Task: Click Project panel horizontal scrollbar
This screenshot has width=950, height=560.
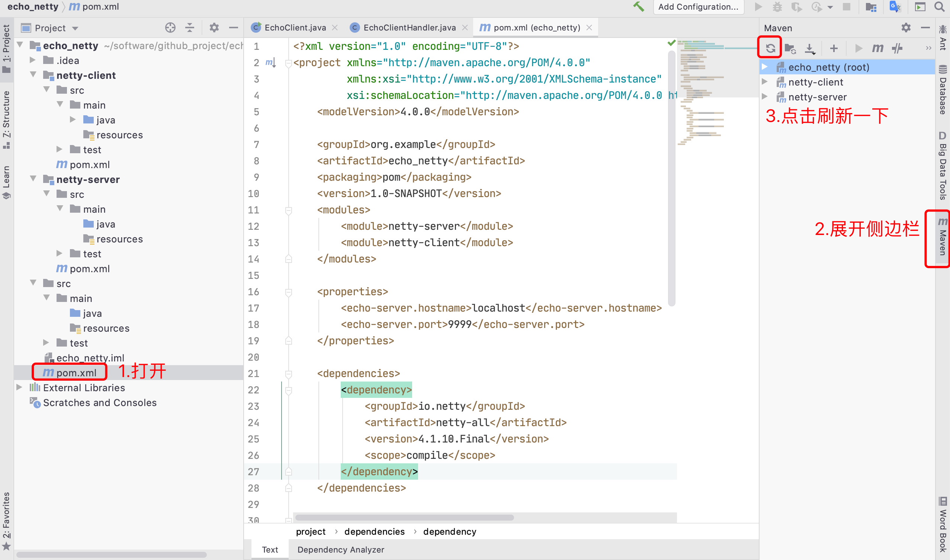Action: tap(111, 554)
